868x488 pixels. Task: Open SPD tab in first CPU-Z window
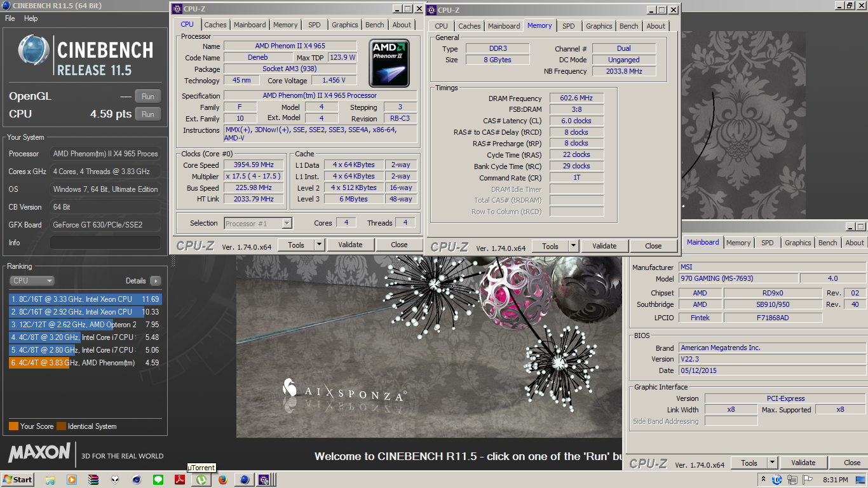tap(315, 25)
